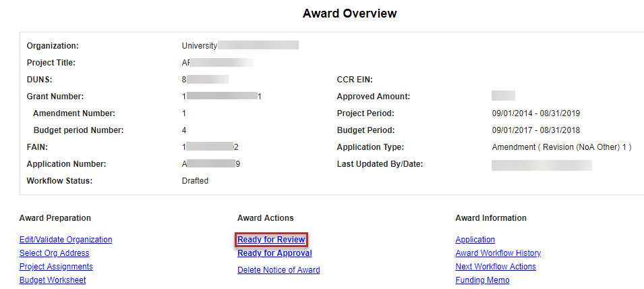Click the Budget Period date range

[535, 130]
